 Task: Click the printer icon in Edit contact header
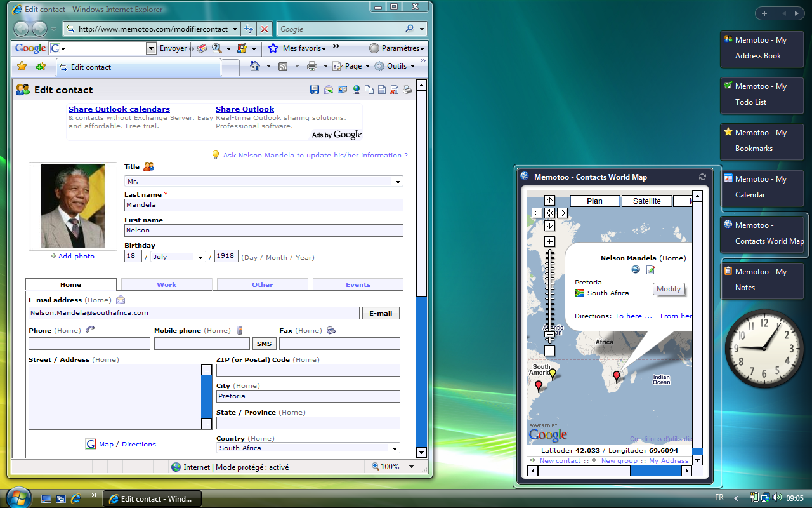[x=407, y=90]
